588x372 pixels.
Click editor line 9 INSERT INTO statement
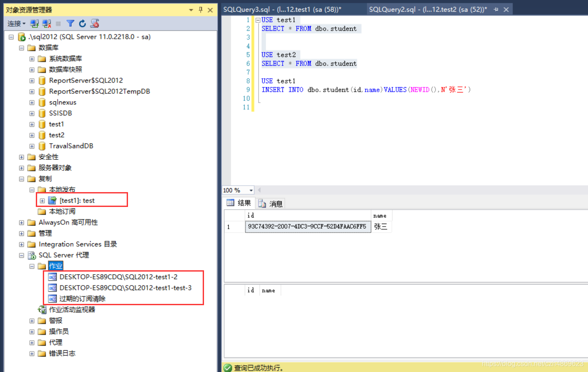366,90
